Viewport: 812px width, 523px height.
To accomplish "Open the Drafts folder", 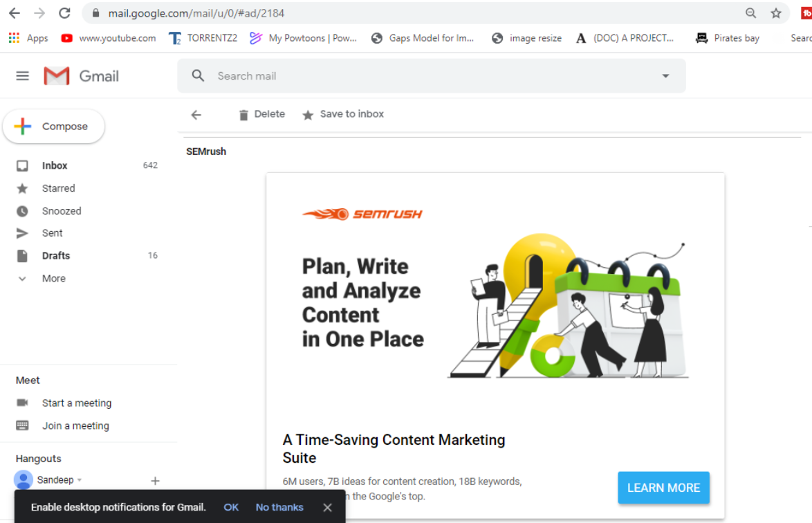I will (56, 255).
